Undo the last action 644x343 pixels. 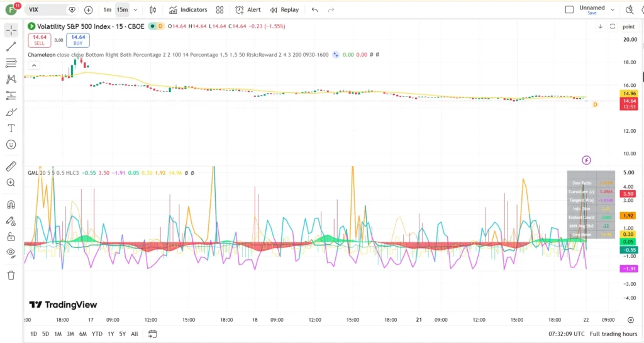tap(314, 10)
